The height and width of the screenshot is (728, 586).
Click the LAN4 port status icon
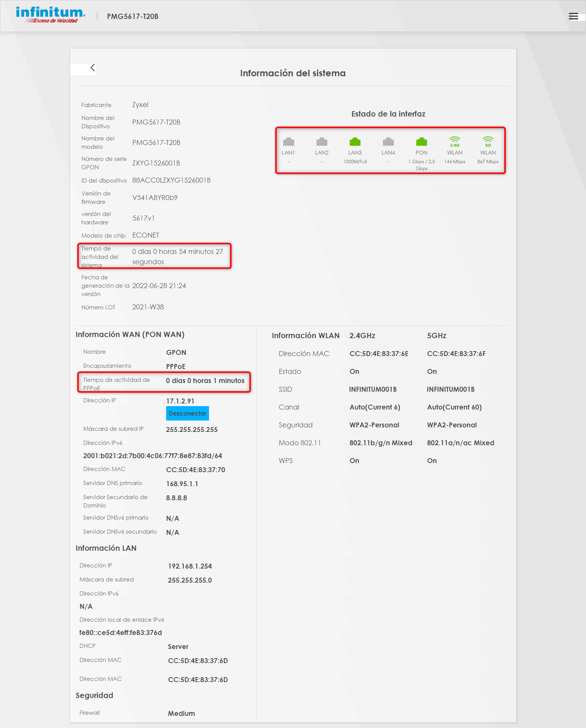tap(388, 142)
